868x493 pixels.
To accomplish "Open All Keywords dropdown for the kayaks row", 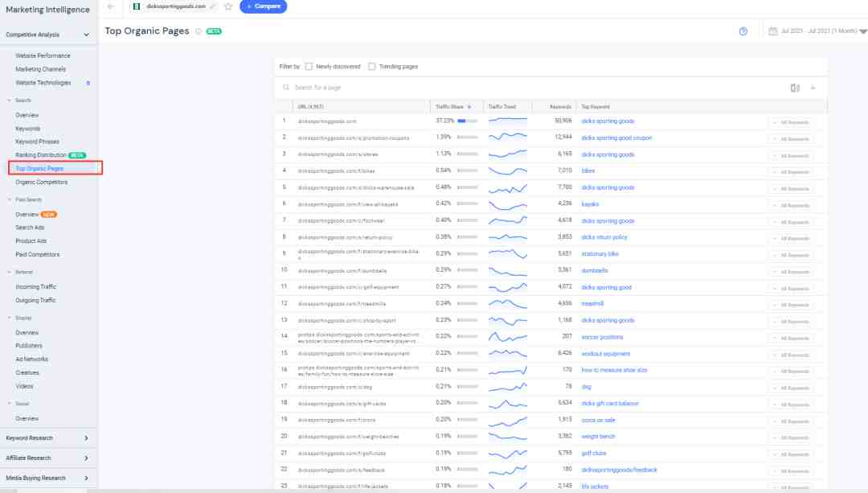I will pyautogui.click(x=792, y=206).
